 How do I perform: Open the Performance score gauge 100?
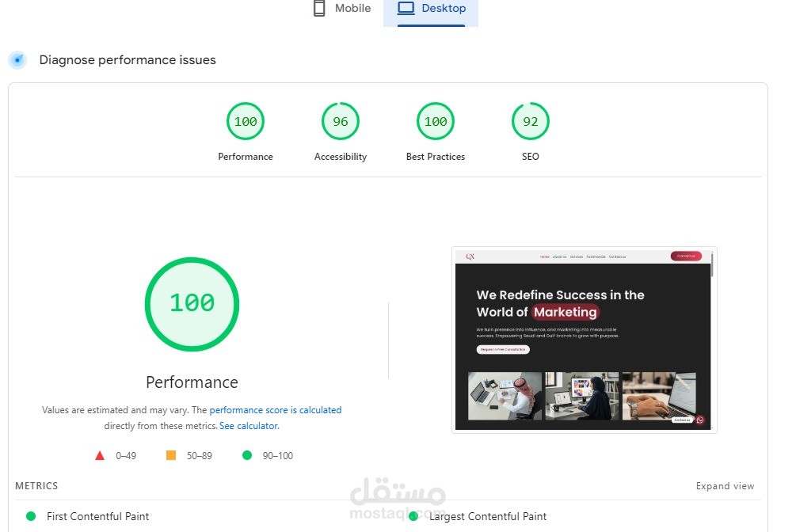(x=246, y=121)
